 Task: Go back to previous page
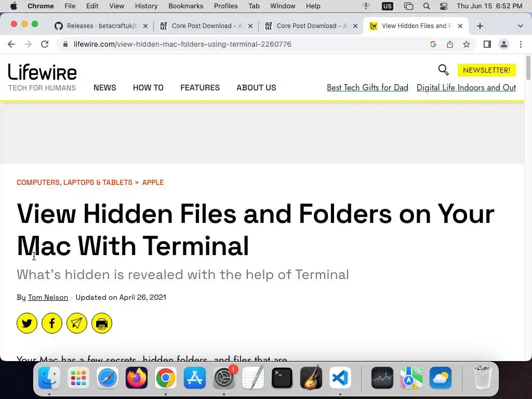[x=11, y=44]
